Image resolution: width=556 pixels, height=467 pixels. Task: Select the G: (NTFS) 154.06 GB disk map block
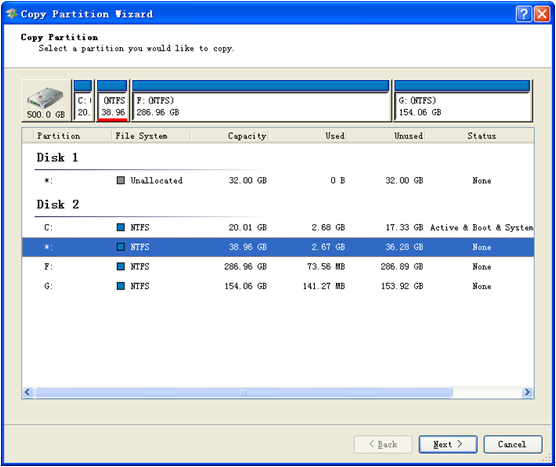point(462,101)
